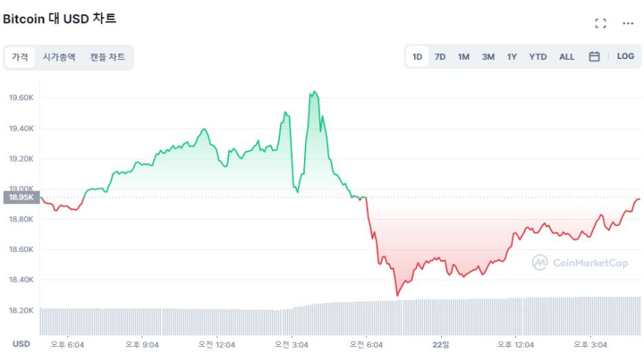Click the 18.95K current price label

click(19, 197)
